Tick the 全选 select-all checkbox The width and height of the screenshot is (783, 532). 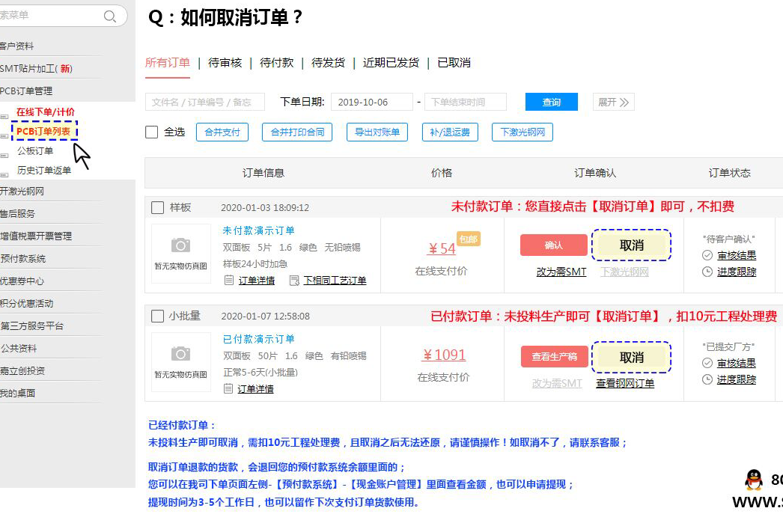pos(152,132)
